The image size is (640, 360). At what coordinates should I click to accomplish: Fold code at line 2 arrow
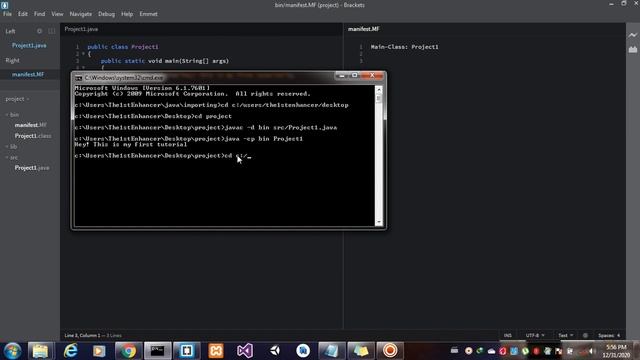(x=84, y=54)
